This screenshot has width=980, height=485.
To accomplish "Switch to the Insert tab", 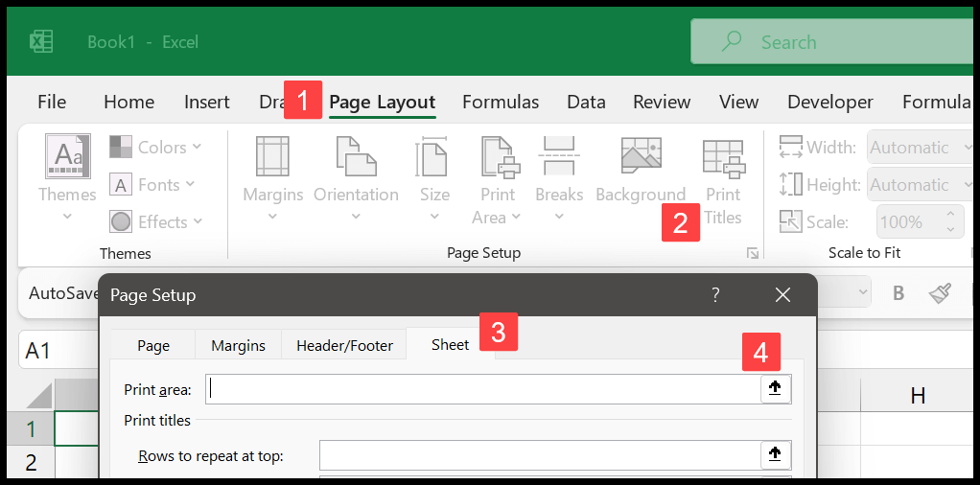I will click(207, 102).
